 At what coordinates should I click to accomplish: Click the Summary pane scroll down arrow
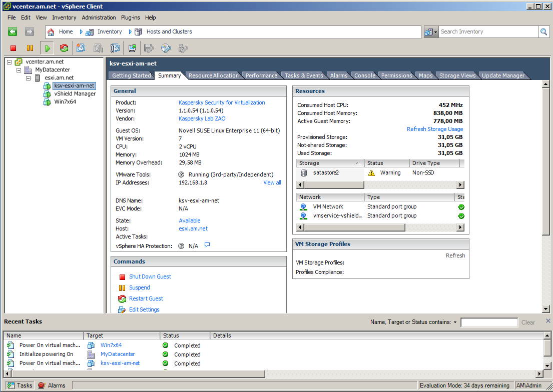(x=545, y=309)
